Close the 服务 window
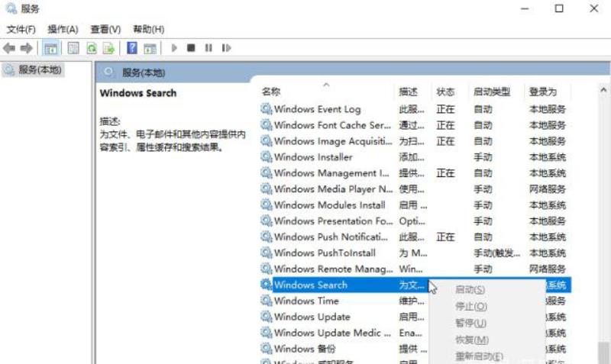 594,8
